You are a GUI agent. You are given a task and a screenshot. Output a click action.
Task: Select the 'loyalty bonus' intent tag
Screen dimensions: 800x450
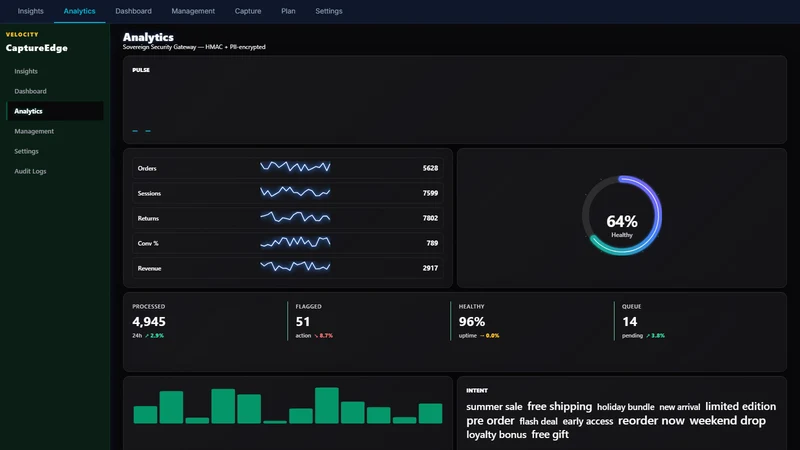496,435
